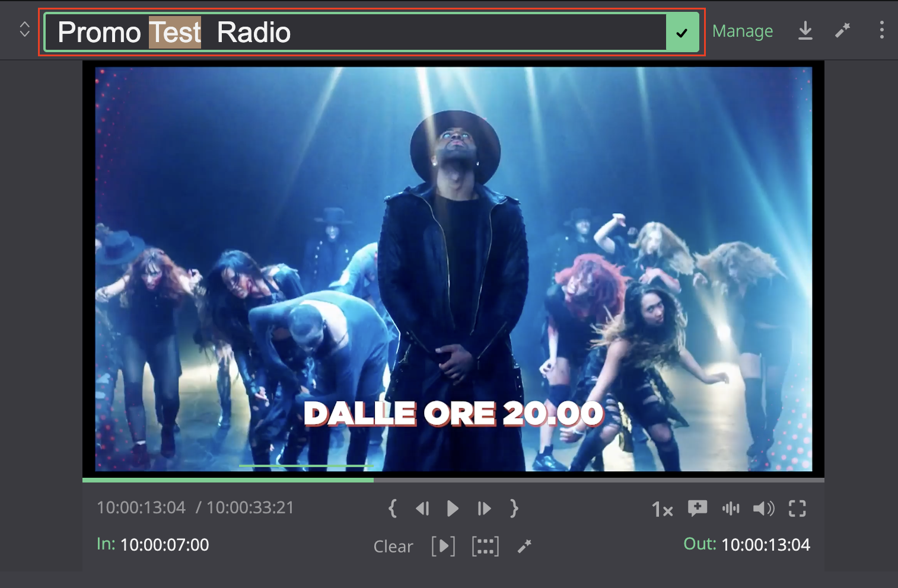Clear the in and out points

pyautogui.click(x=393, y=547)
